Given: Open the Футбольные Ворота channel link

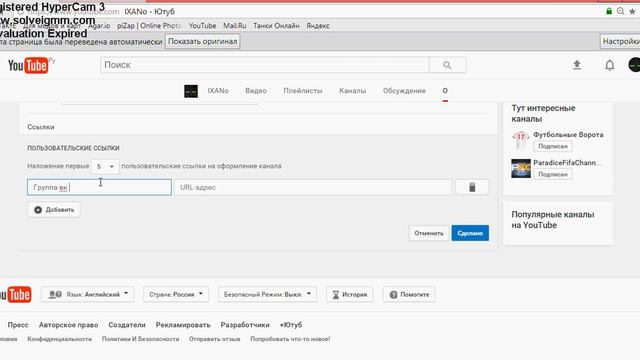Looking at the screenshot, I should [x=568, y=135].
